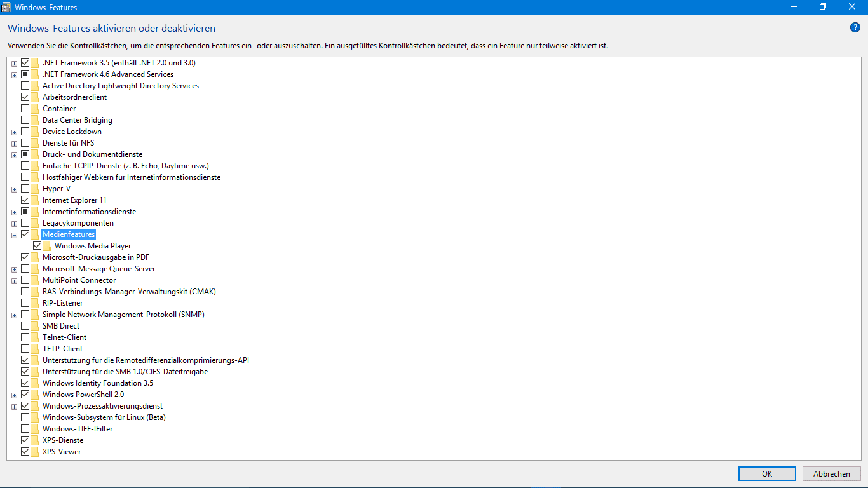Viewport: 868px width, 488px height.
Task: Expand the Device Lockdown node
Action: pos(14,132)
